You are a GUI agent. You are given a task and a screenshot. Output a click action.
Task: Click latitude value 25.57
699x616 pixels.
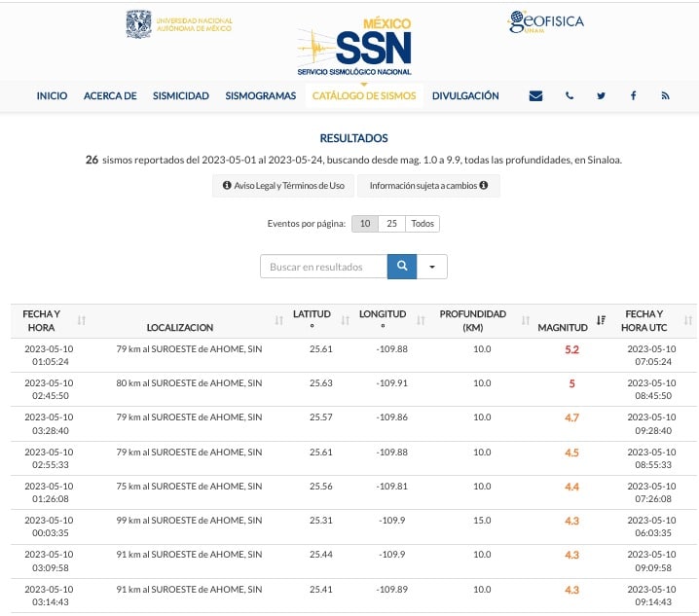pyautogui.click(x=321, y=417)
